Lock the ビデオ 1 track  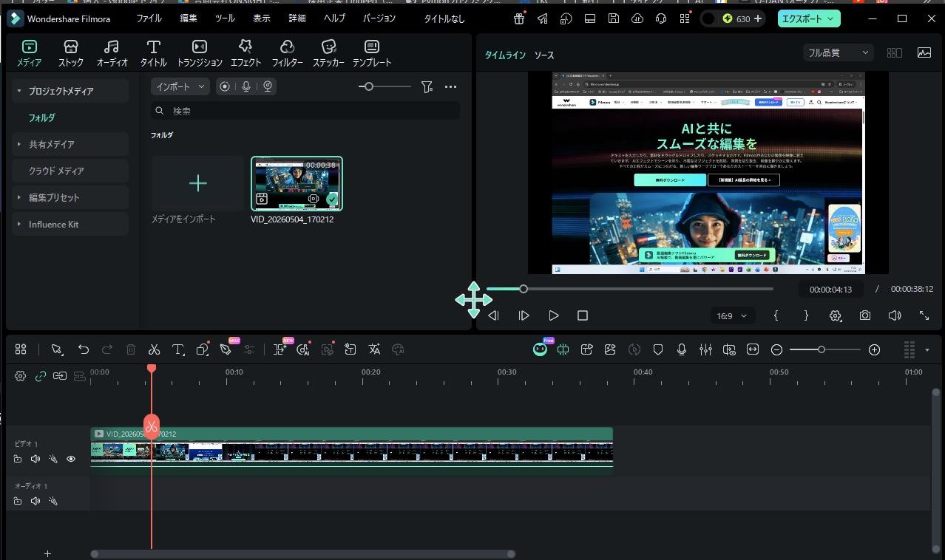18,459
